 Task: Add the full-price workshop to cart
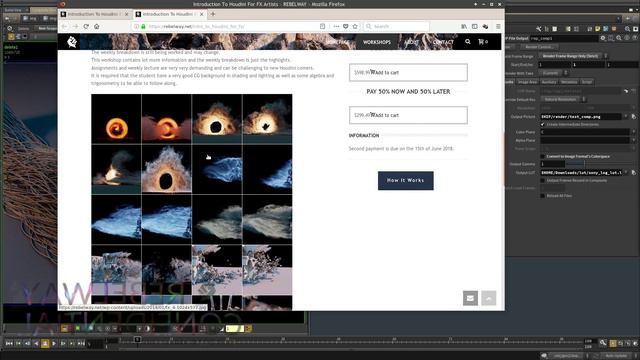click(x=408, y=72)
